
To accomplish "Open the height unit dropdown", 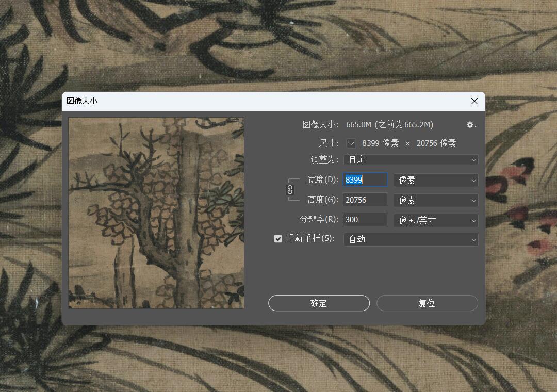I will pos(436,201).
